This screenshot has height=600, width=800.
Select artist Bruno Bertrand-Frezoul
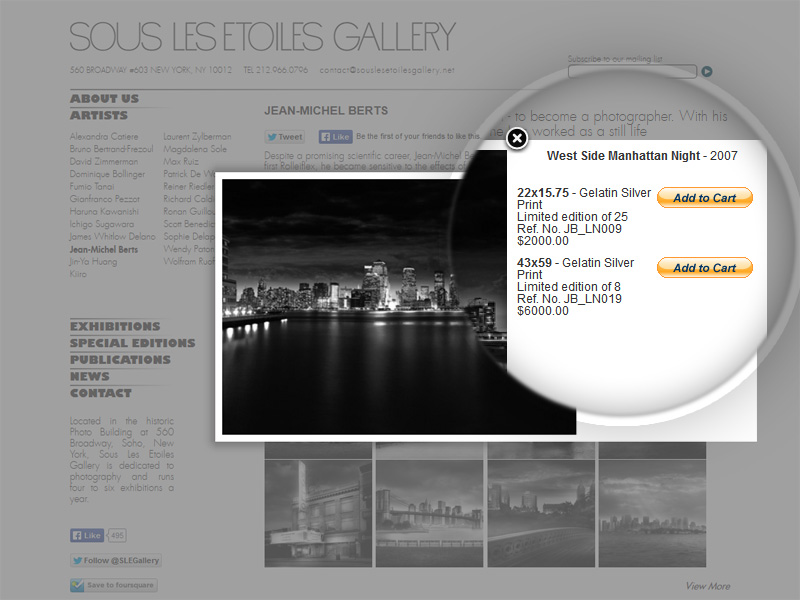(x=111, y=149)
